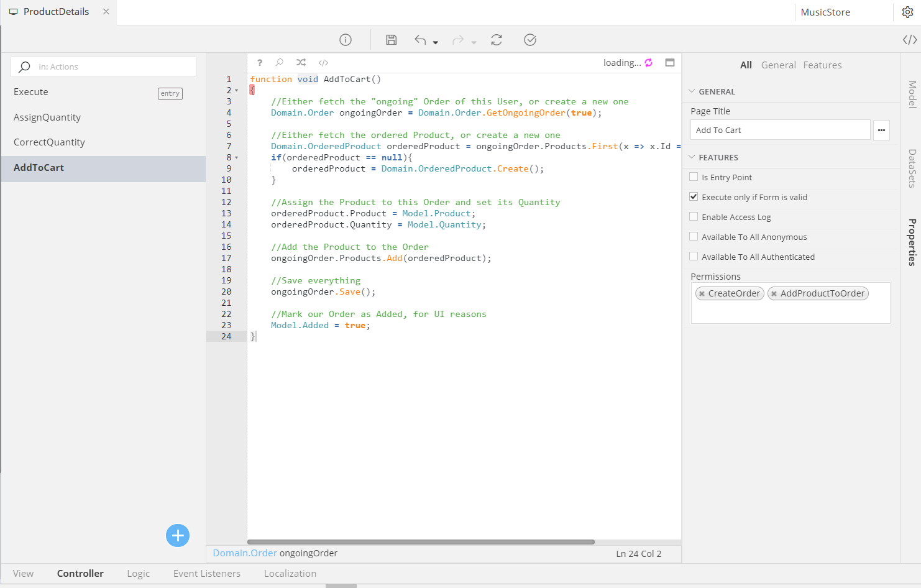Refresh the editor using the circular arrows icon
Screen dimensions: 921x588
(x=496, y=39)
